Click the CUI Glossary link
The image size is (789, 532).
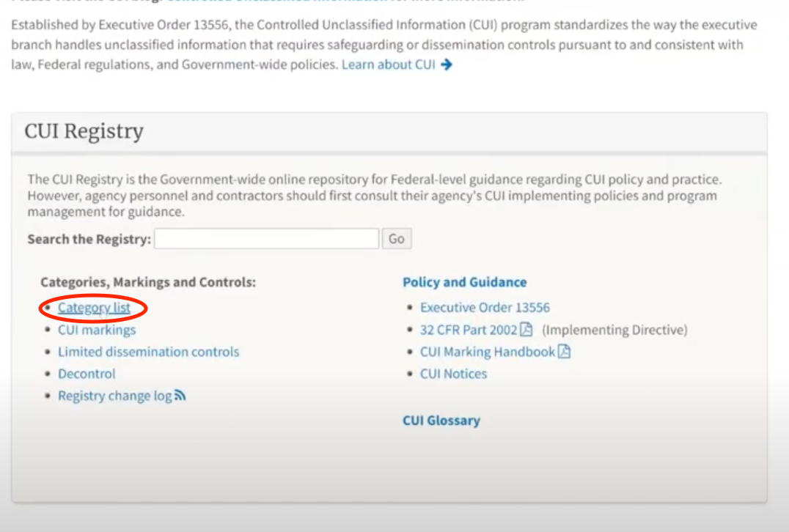pos(441,420)
